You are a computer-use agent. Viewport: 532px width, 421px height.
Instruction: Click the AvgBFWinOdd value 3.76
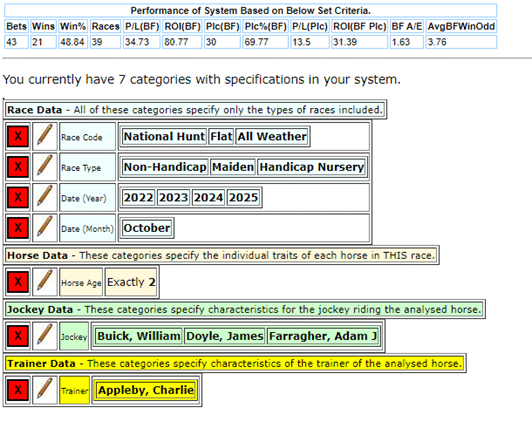coord(461,42)
